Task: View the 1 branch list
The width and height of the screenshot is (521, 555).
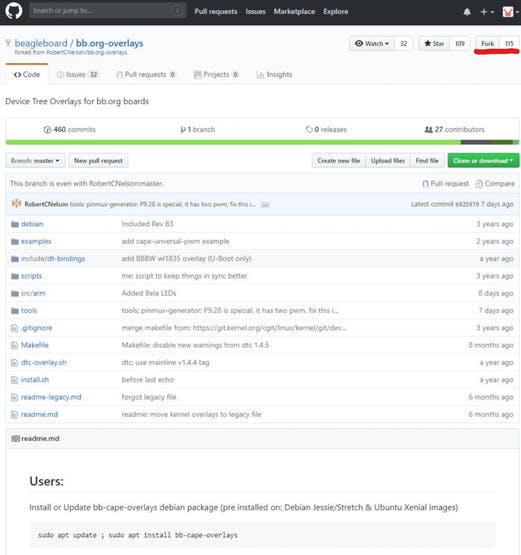Action: coord(197,130)
